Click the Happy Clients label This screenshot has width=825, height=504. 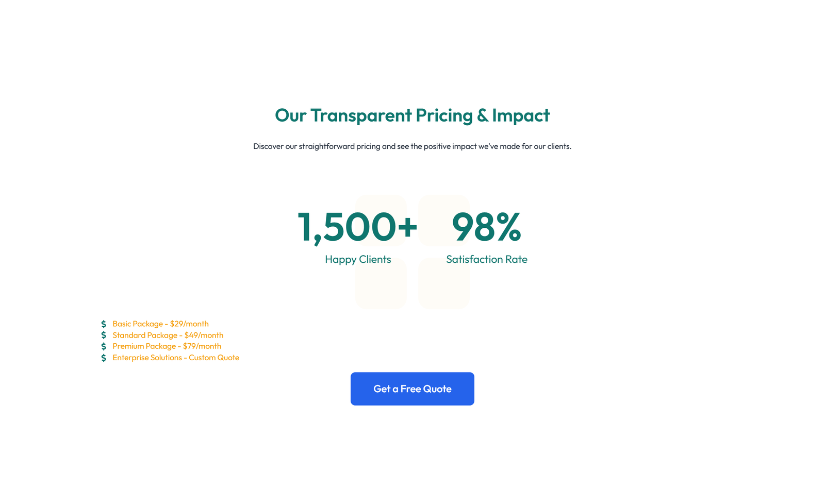point(358,259)
